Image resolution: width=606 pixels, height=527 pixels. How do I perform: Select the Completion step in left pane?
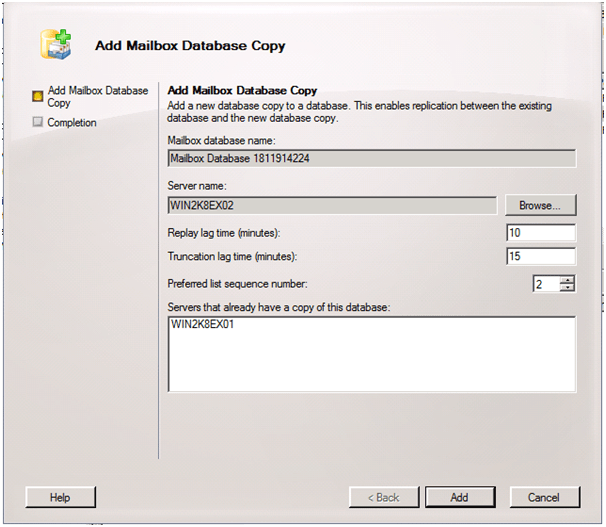72,123
